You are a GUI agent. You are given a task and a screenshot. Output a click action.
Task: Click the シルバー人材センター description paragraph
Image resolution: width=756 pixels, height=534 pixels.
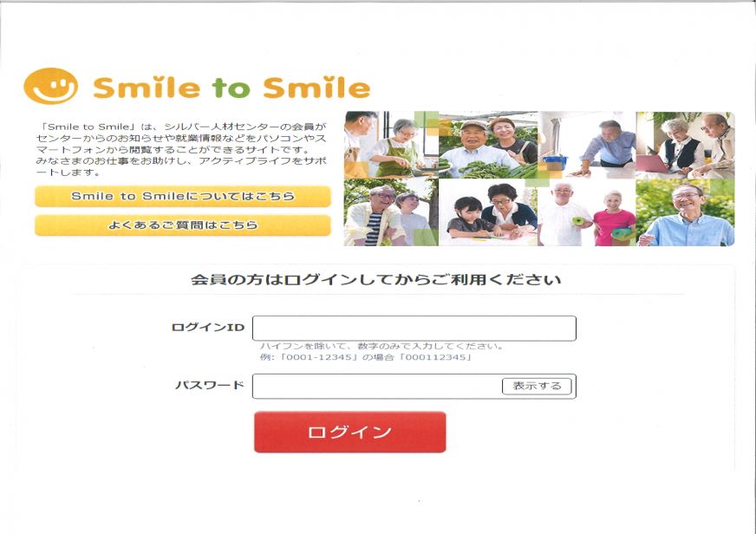pos(181,149)
